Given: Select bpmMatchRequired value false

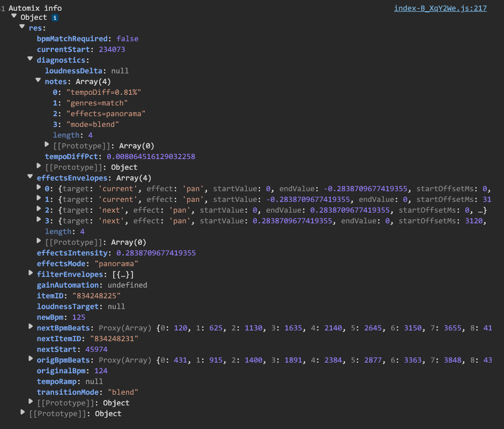Looking at the screenshot, I should click(x=127, y=39).
